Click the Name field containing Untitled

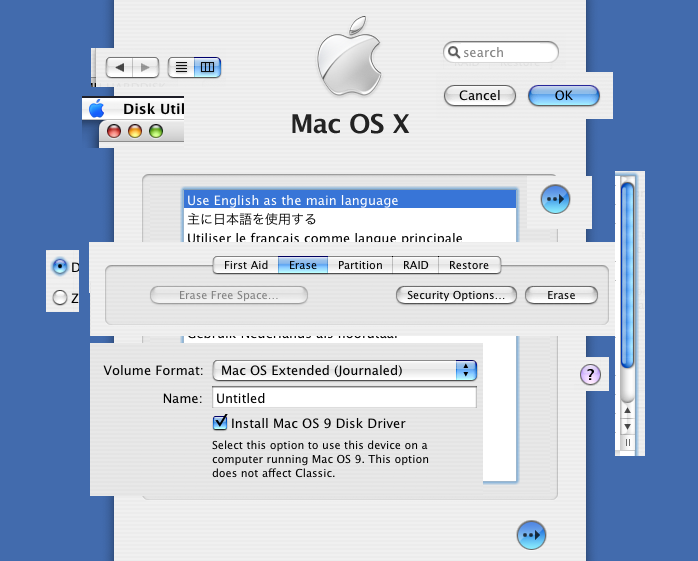(345, 398)
